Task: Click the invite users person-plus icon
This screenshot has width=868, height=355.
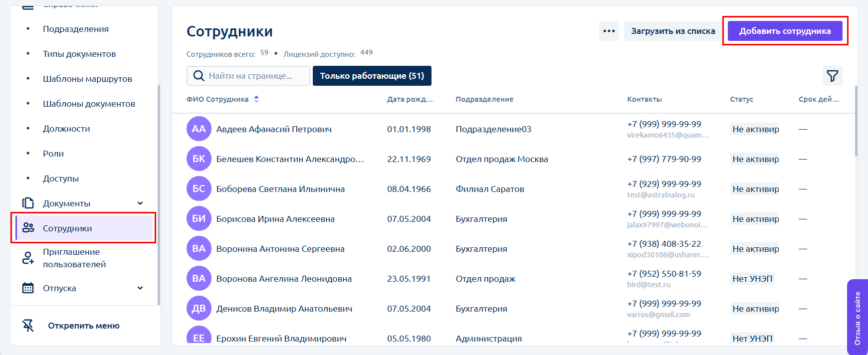Action: click(28, 258)
